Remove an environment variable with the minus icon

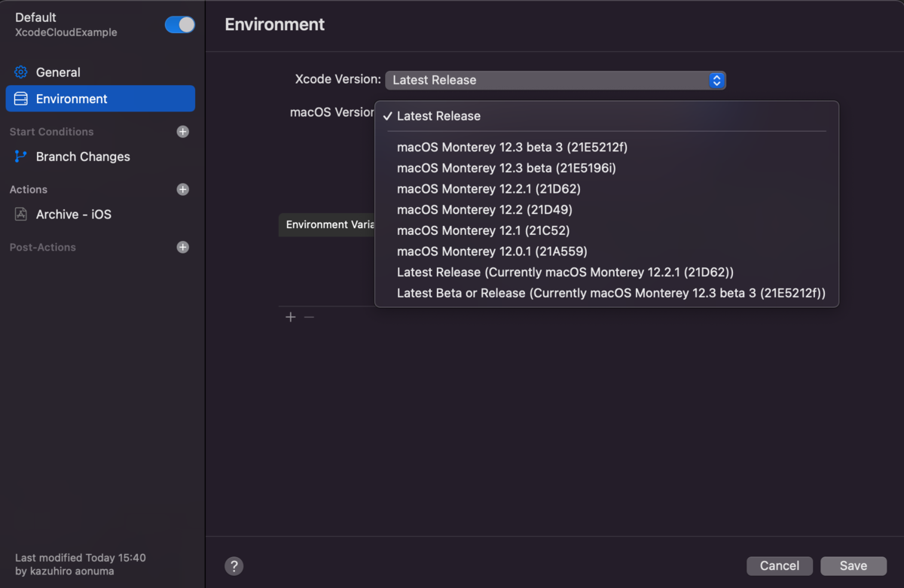point(308,317)
